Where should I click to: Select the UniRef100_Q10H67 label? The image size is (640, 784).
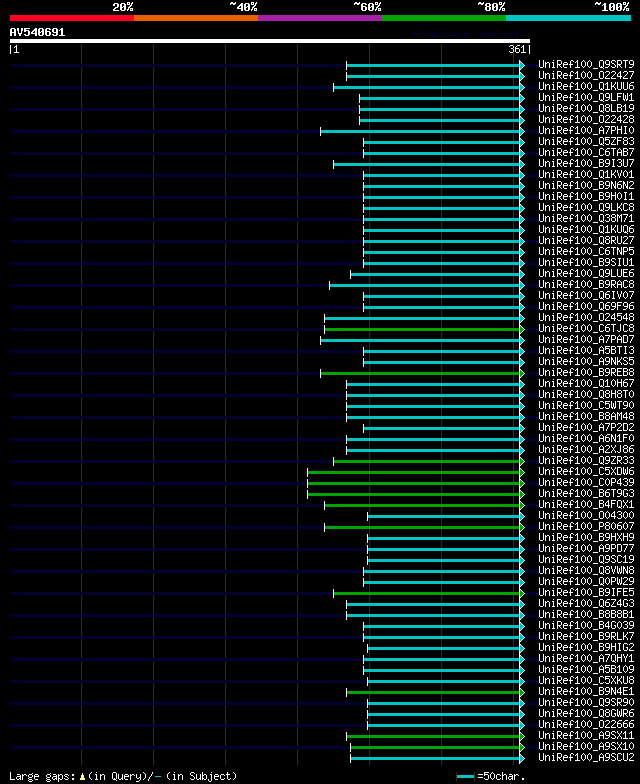(x=586, y=384)
